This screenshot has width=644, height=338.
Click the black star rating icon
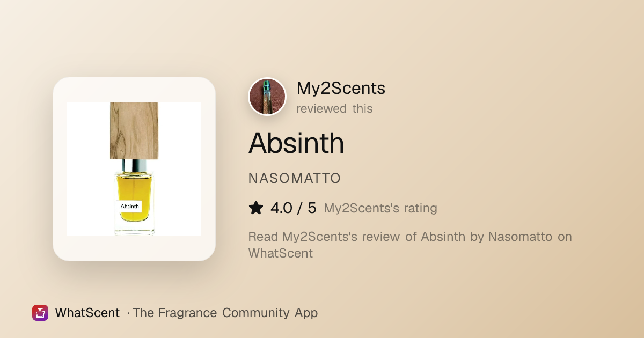(x=256, y=208)
